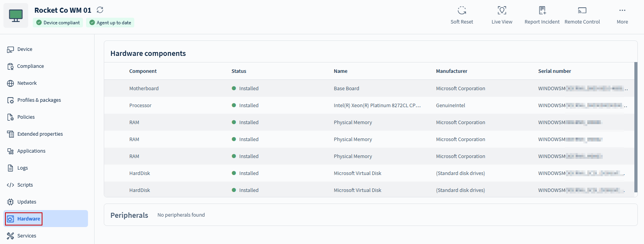The height and width of the screenshot is (244, 644).
Task: Click the Scripts code icon
Action: coord(10,185)
